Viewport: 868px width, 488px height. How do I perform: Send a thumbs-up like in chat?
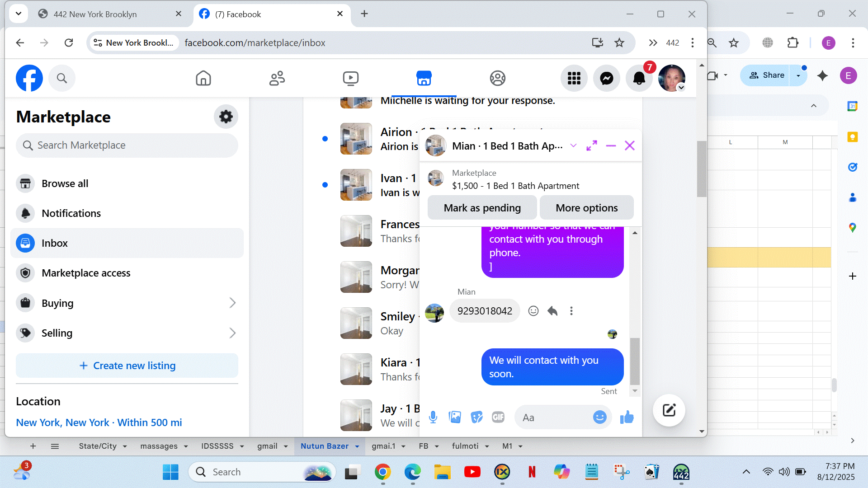[627, 417]
